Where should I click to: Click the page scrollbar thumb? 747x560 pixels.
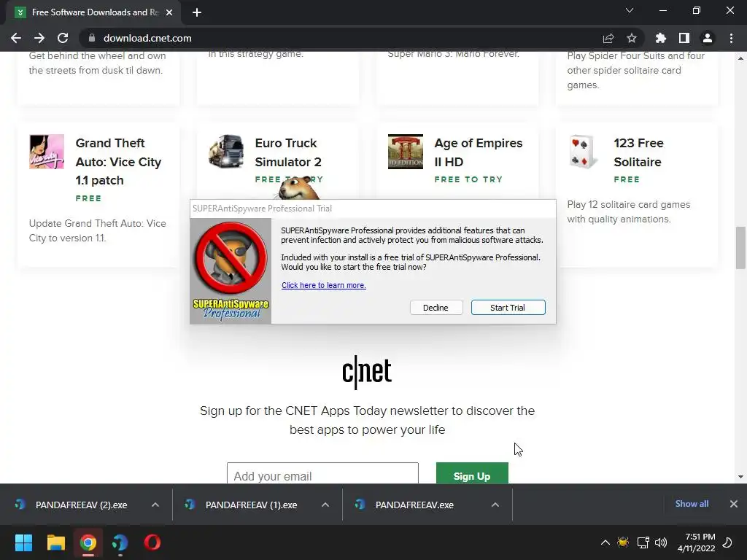740,248
